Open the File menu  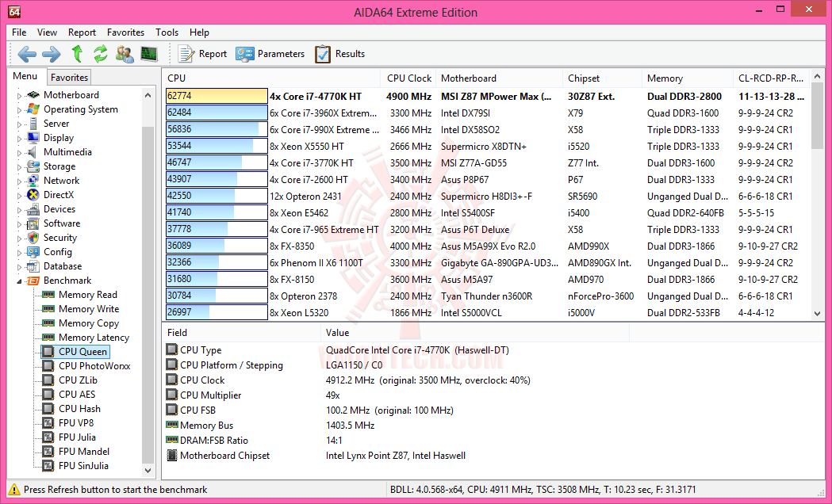19,32
